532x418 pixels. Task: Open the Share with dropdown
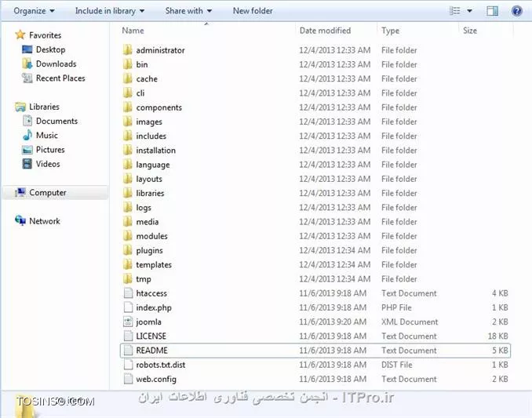click(x=188, y=11)
